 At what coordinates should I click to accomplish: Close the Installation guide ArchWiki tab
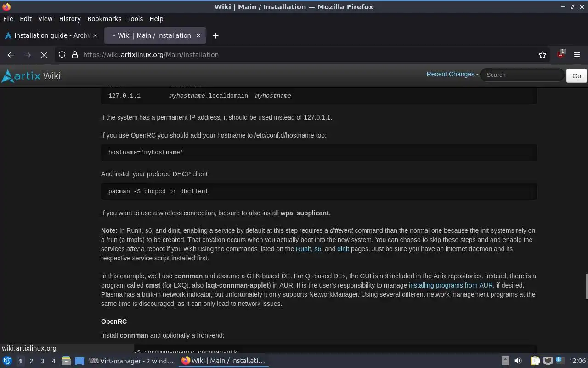(95, 35)
